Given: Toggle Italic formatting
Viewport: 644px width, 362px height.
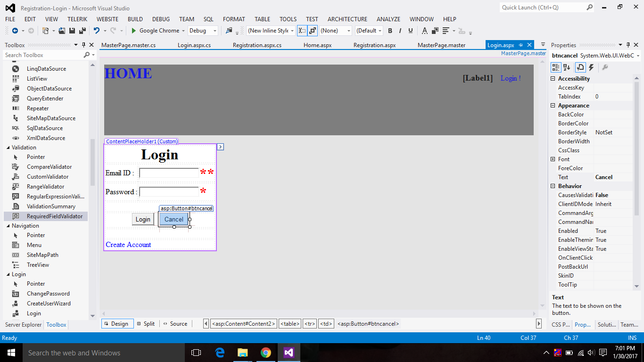Looking at the screenshot, I should click(399, 31).
